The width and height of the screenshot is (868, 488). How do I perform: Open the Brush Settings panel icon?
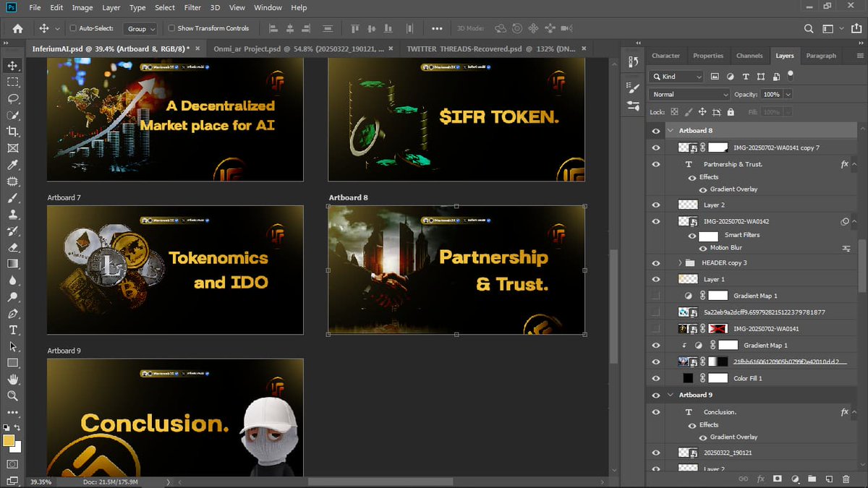[634, 87]
